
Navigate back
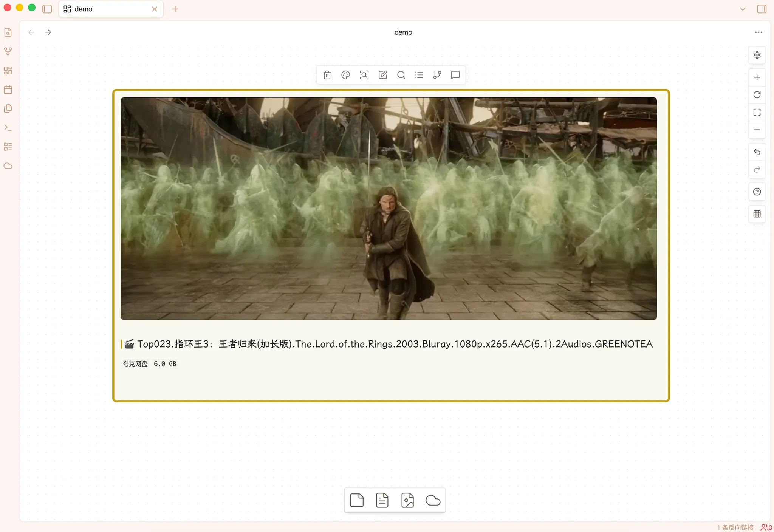pos(31,32)
